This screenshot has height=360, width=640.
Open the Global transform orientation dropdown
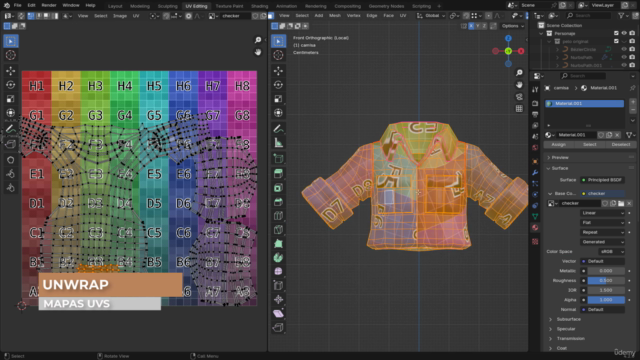point(431,16)
